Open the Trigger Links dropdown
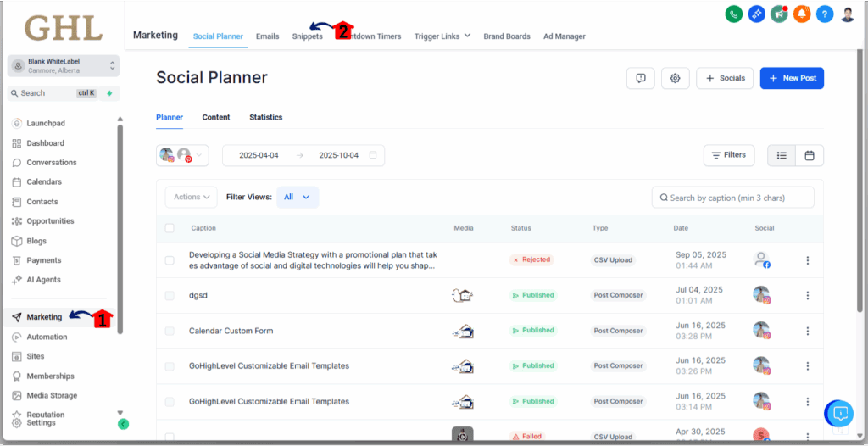Viewport: 868px width, 446px height. click(x=442, y=36)
